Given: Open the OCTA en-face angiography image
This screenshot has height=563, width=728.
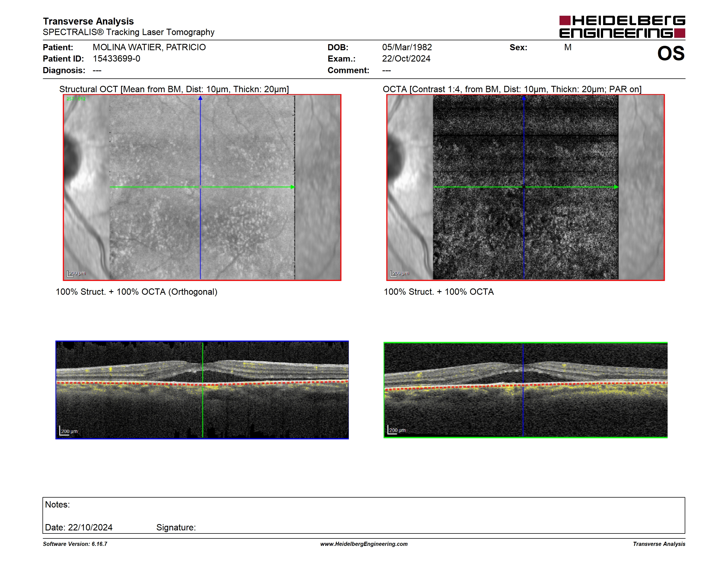Looking at the screenshot, I should tap(525, 187).
